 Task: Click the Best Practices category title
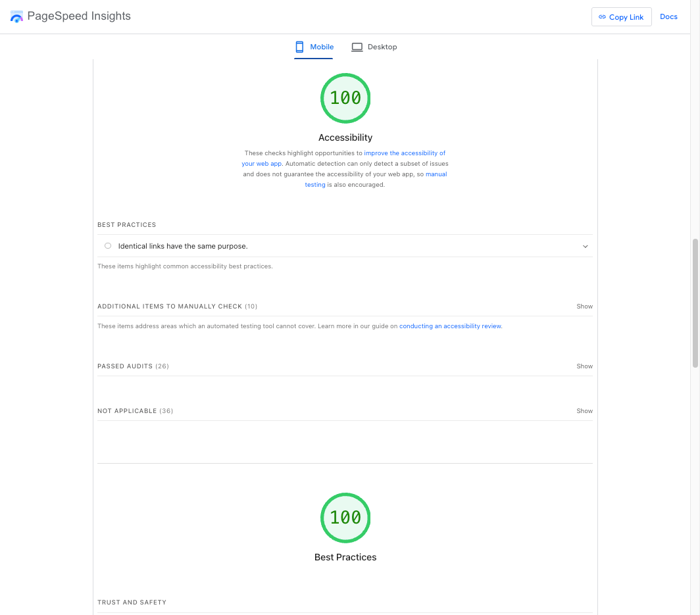(345, 557)
